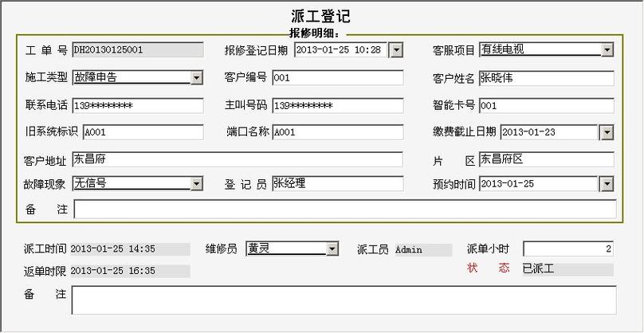Click the 工单号 field DH20130125001
This screenshot has height=333, width=644.
point(138,50)
